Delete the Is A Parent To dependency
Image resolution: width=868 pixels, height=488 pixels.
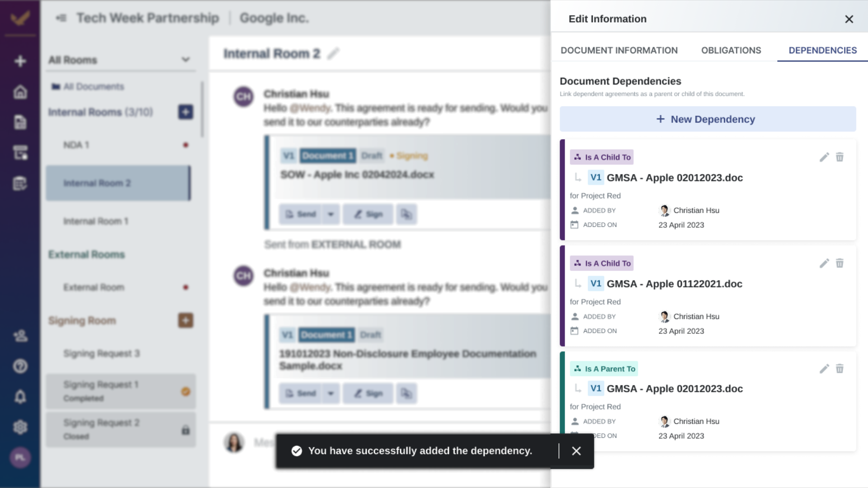pyautogui.click(x=840, y=369)
